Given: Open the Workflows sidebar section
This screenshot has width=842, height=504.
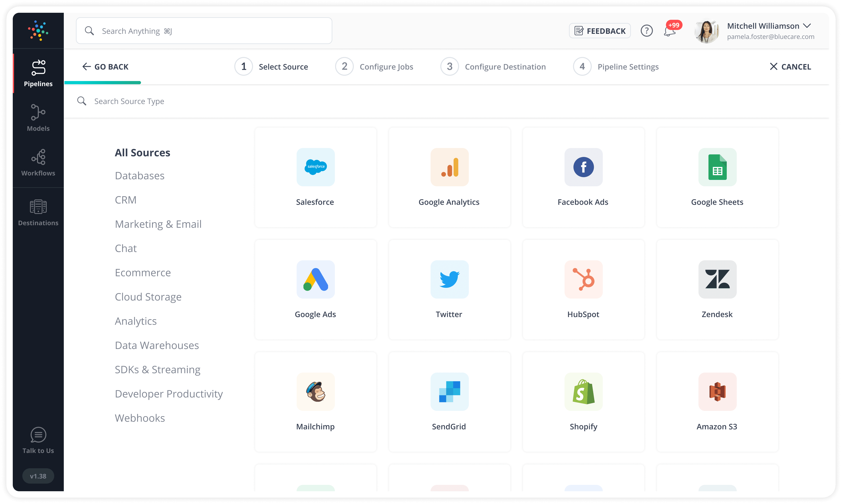Looking at the screenshot, I should [x=38, y=162].
